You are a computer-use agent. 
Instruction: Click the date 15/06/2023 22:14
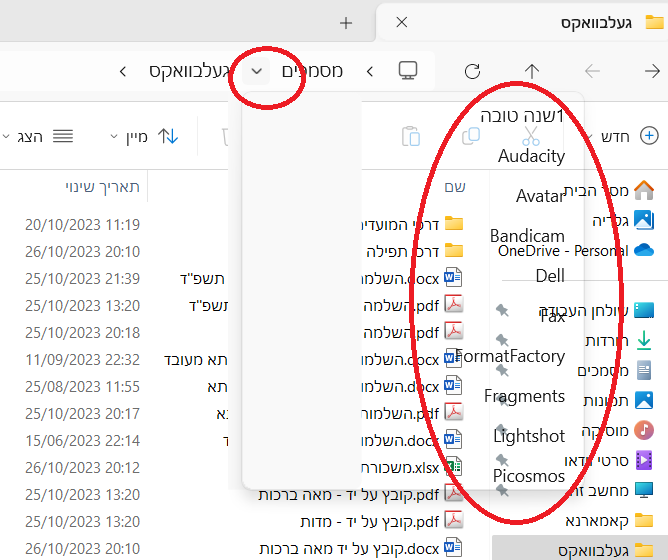(82, 440)
